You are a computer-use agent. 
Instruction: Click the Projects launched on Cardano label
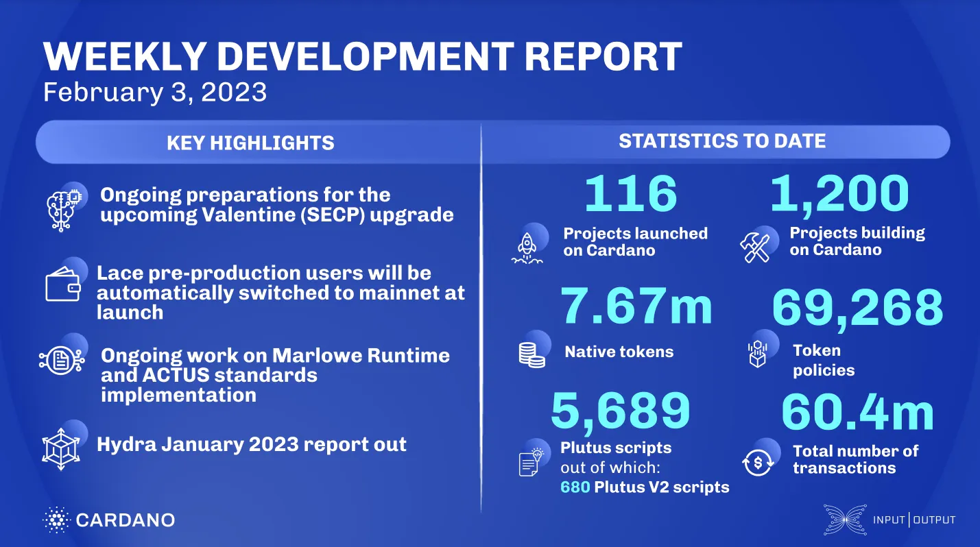point(635,242)
